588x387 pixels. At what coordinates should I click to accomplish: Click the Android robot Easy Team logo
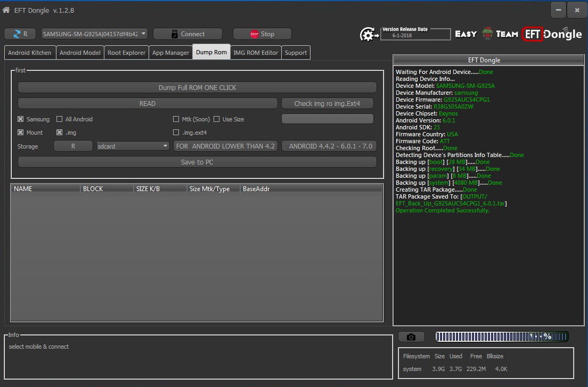click(x=487, y=34)
